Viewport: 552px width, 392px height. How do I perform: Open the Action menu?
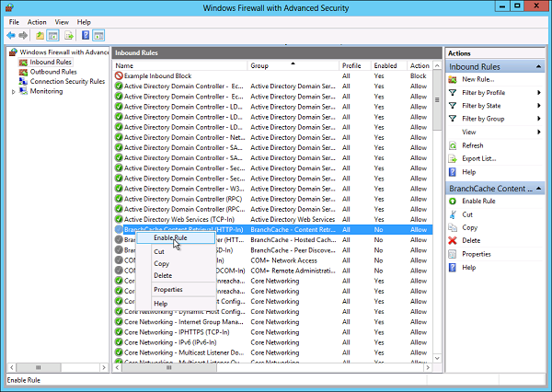click(x=37, y=22)
